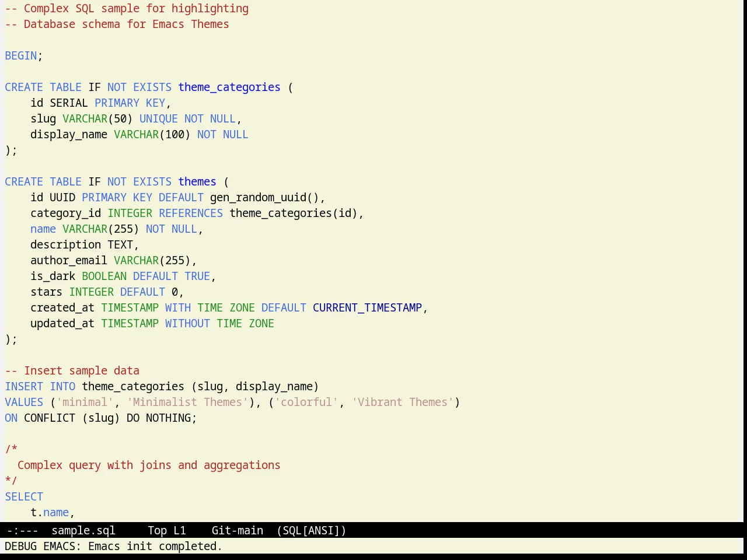This screenshot has height=560, width=747.
Task: Click the is_dark column name
Action: coord(53,276)
